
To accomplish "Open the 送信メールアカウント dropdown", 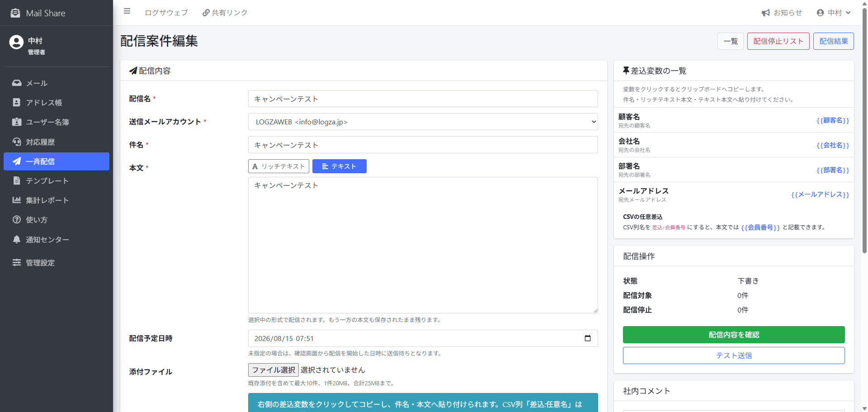I will coord(423,122).
